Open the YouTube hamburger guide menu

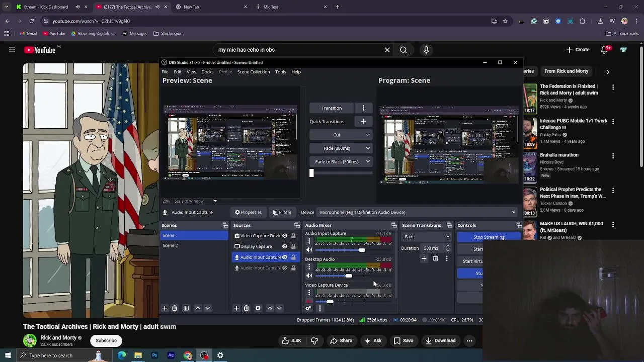click(12, 50)
